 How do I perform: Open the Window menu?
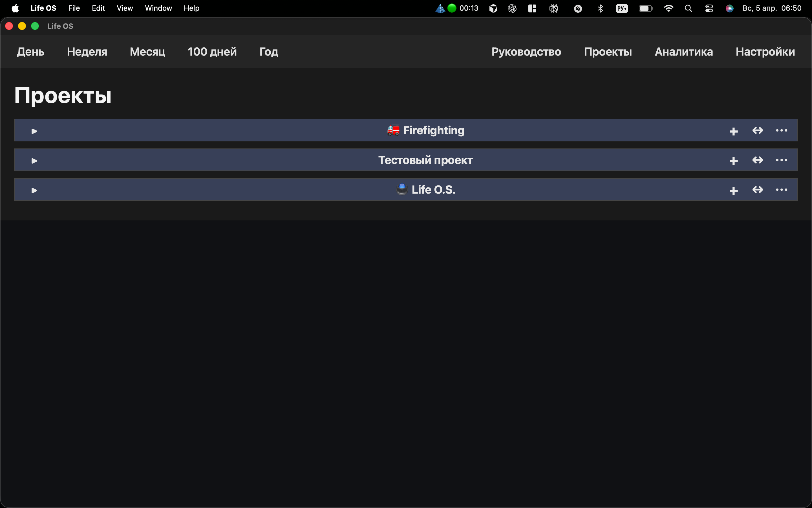click(158, 8)
